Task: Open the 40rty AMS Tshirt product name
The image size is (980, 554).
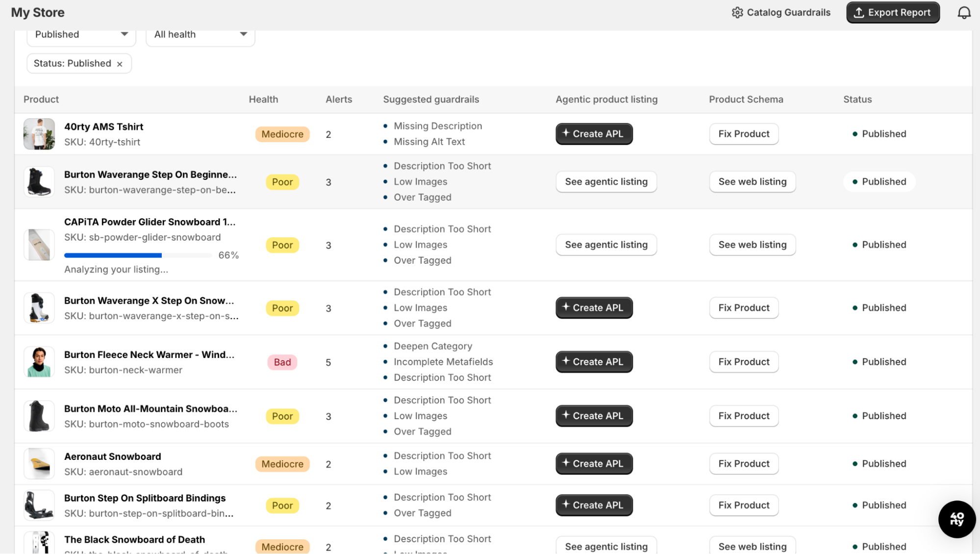Action: (x=104, y=126)
